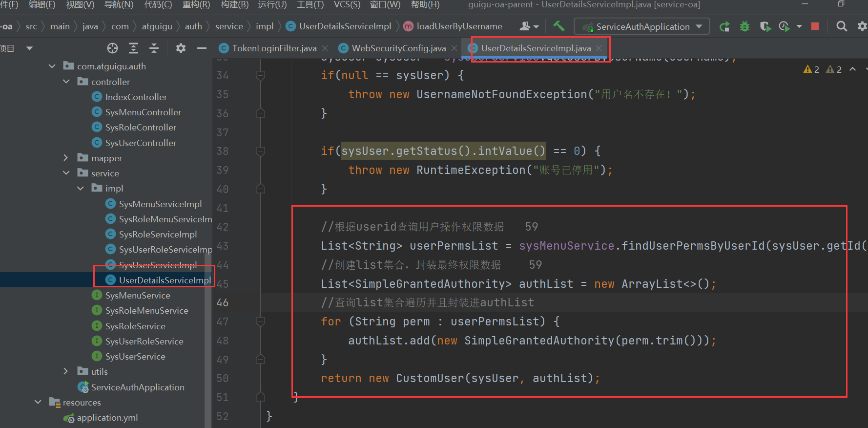Click the atguigu breadcrumb segment
This screenshot has width=868, height=428.
tap(157, 26)
